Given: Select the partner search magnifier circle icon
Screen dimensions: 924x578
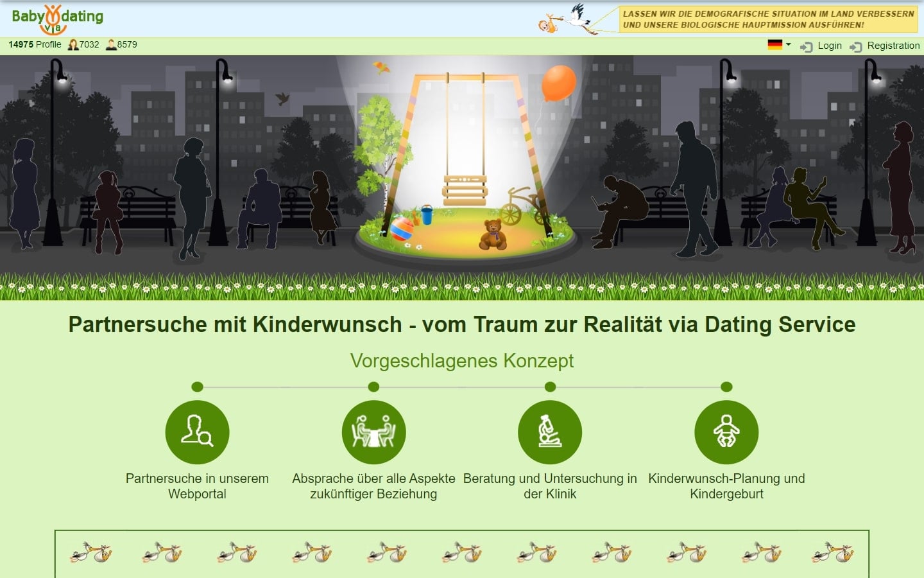Looking at the screenshot, I should point(197,432).
